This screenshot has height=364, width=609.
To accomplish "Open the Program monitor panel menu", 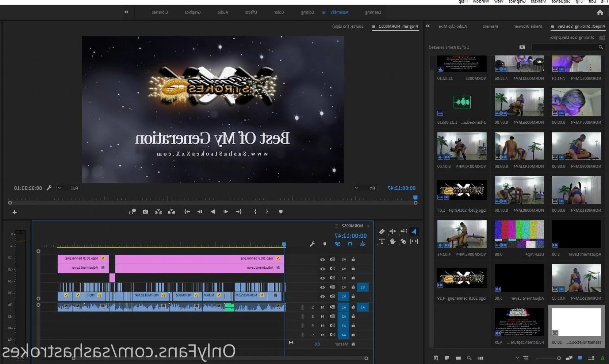I will coord(374,26).
